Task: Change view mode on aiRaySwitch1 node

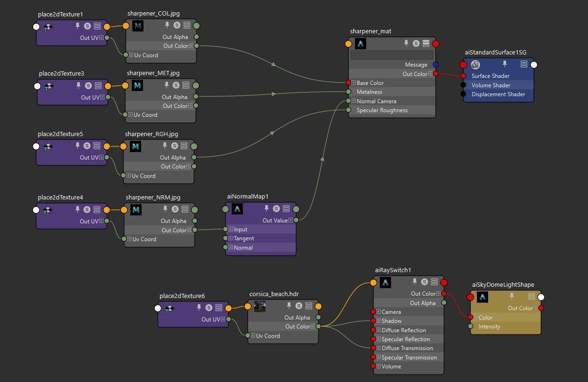Action: [x=434, y=282]
